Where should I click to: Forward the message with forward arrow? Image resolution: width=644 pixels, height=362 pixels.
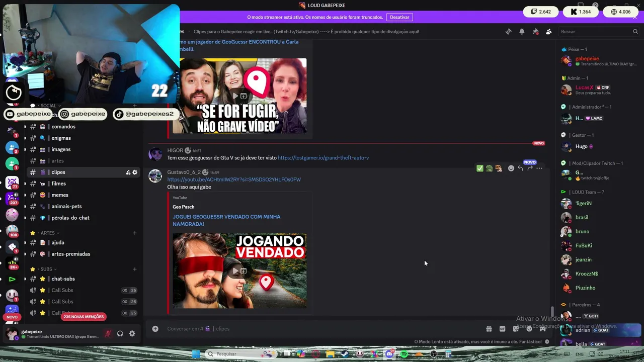[x=530, y=168]
